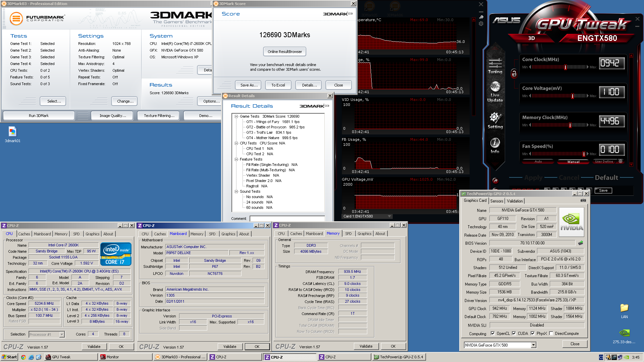Open About tab in left CPU-Z window
The image size is (644, 362).
(108, 234)
